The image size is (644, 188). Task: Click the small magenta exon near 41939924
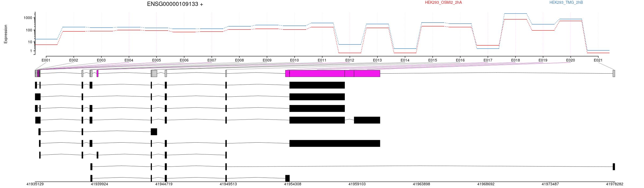coord(97,74)
